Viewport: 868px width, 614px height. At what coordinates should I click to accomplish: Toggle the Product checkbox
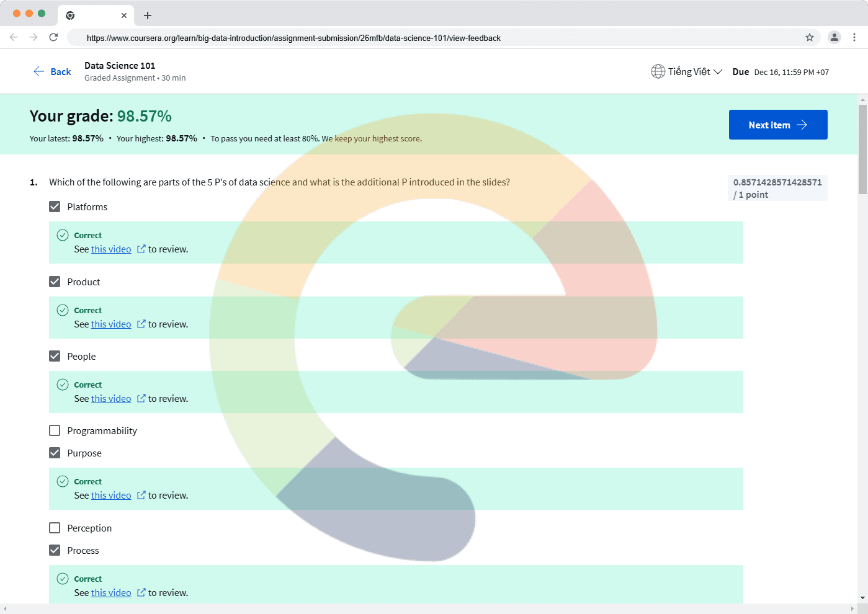coord(55,282)
